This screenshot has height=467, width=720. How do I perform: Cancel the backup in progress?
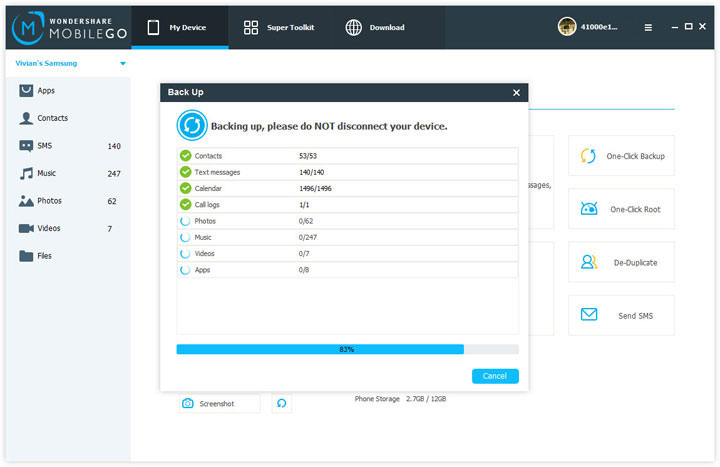coord(495,376)
